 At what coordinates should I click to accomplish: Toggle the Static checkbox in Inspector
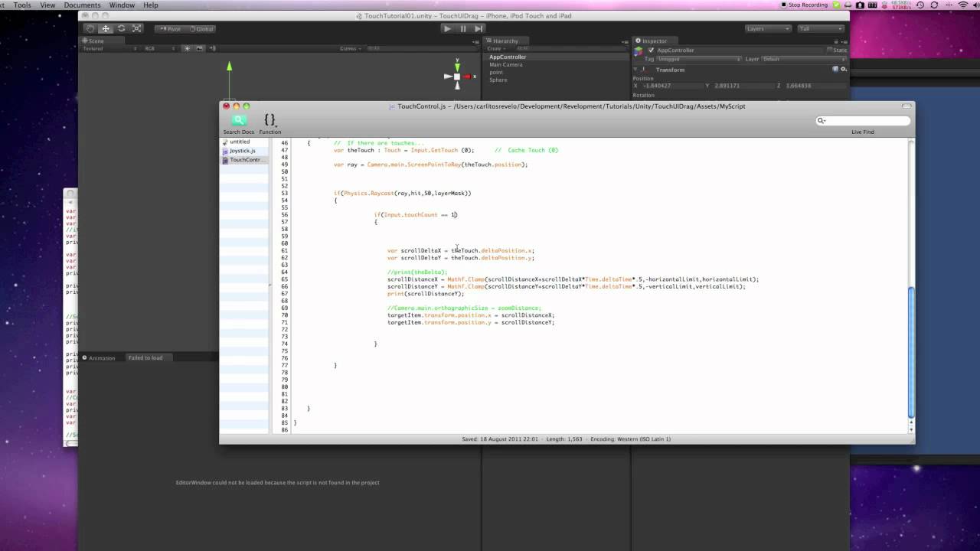829,51
